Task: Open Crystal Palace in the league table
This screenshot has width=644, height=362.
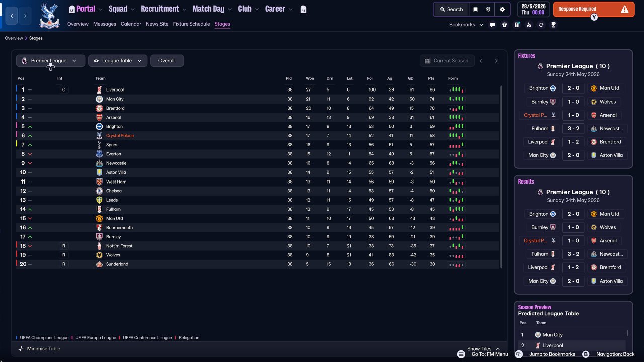Action: pyautogui.click(x=120, y=136)
